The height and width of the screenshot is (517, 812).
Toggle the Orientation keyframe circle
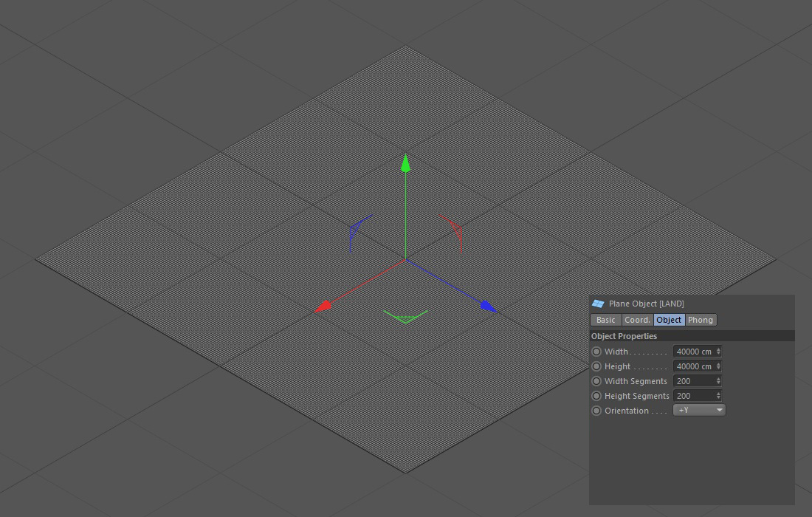[596, 411]
